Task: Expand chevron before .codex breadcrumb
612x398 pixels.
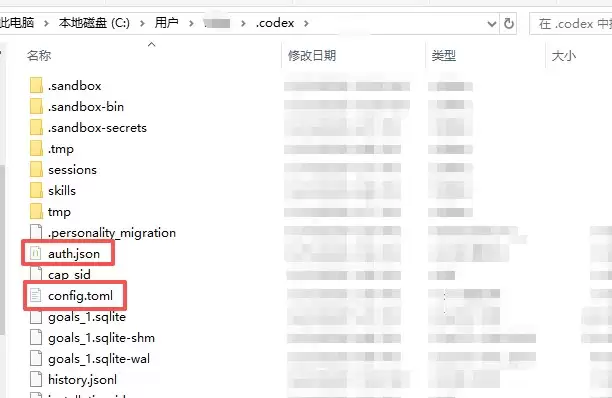Action: [243, 23]
